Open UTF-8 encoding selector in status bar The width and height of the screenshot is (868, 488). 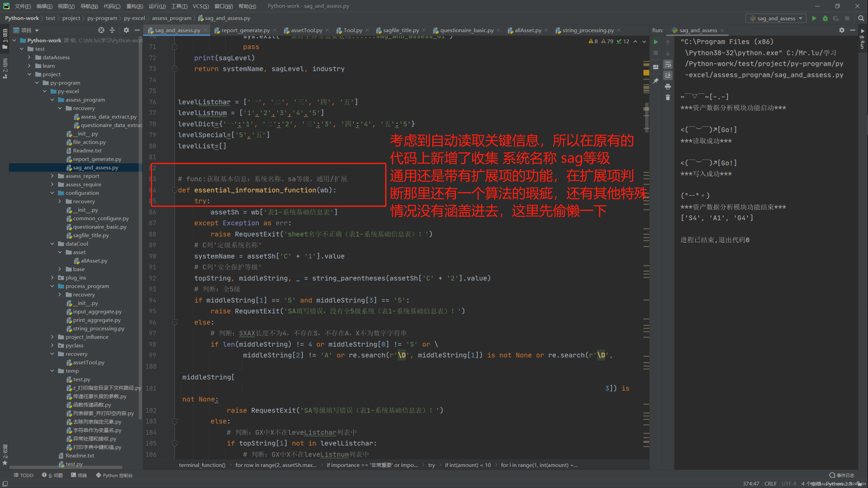[789, 484]
